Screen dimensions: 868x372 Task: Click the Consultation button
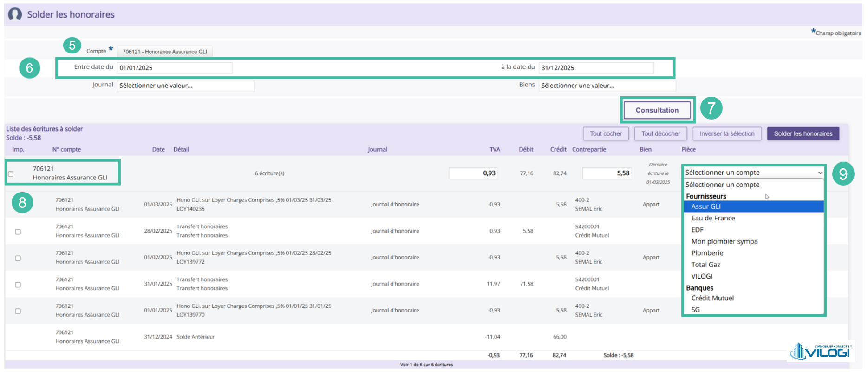click(x=657, y=110)
